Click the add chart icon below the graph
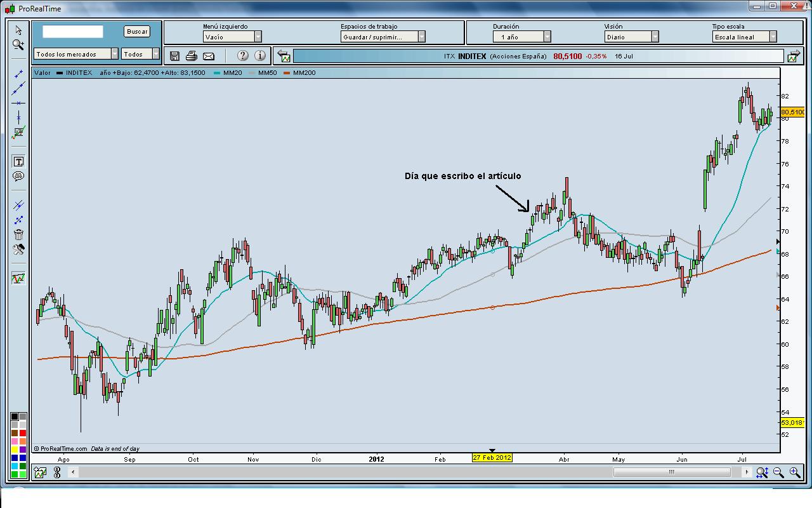Viewport: 812px width, 508px height. [x=40, y=472]
